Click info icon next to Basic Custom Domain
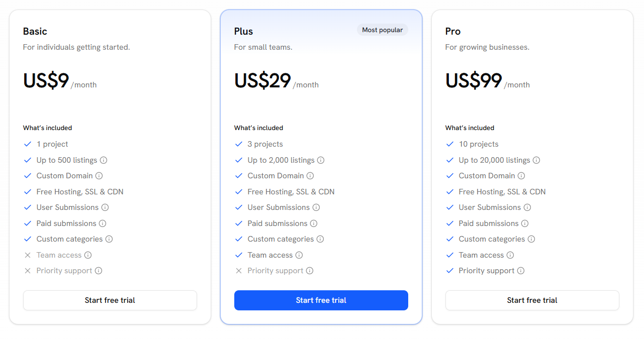The width and height of the screenshot is (644, 339). [x=99, y=176]
